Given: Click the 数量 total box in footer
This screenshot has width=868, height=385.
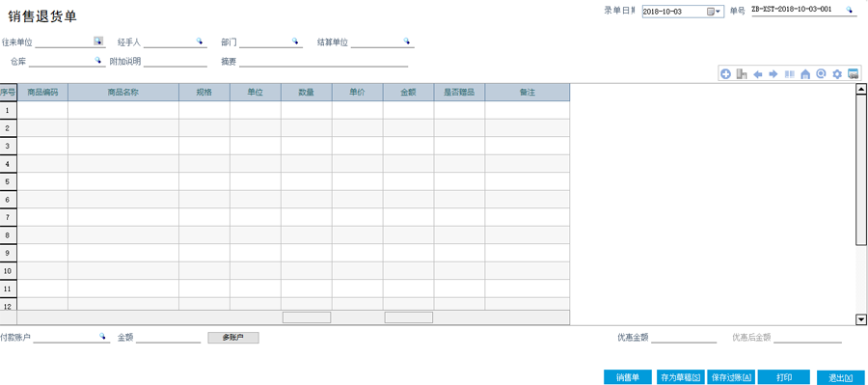Looking at the screenshot, I should 307,317.
